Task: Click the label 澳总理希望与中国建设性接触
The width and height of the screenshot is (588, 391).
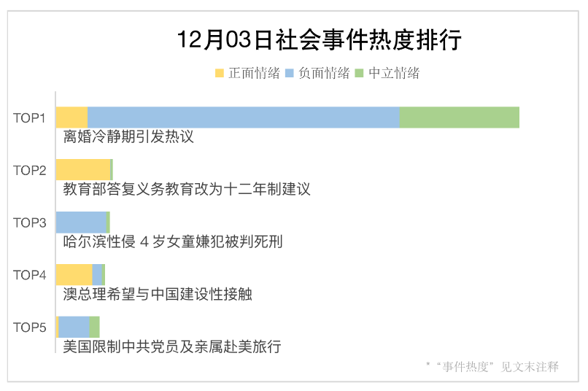Action: pyautogui.click(x=158, y=294)
